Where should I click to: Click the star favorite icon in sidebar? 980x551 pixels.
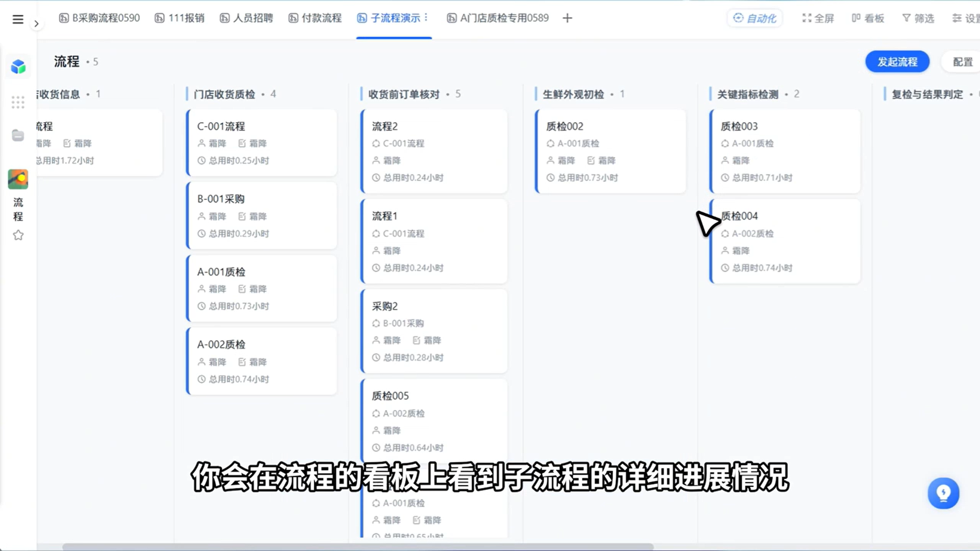tap(18, 235)
